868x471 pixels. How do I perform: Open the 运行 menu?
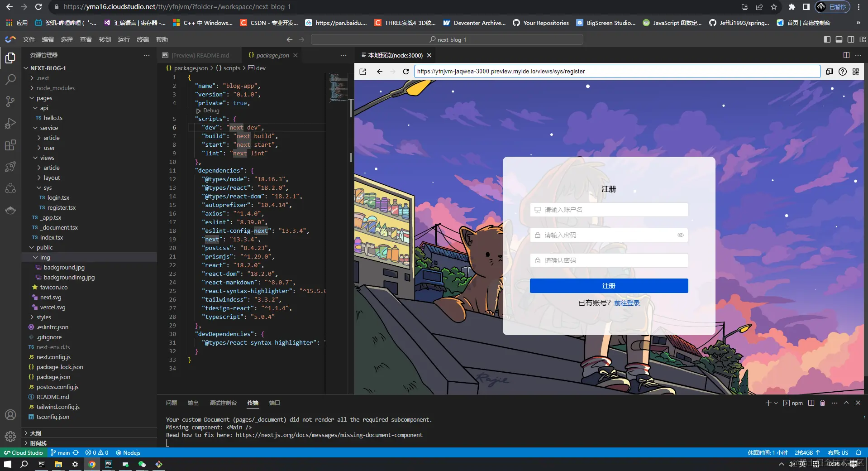coord(124,39)
